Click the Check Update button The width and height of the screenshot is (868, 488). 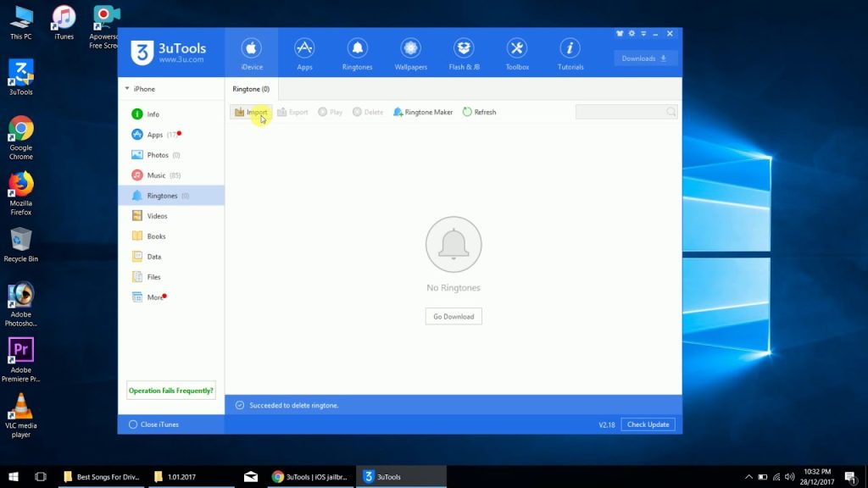pos(648,424)
